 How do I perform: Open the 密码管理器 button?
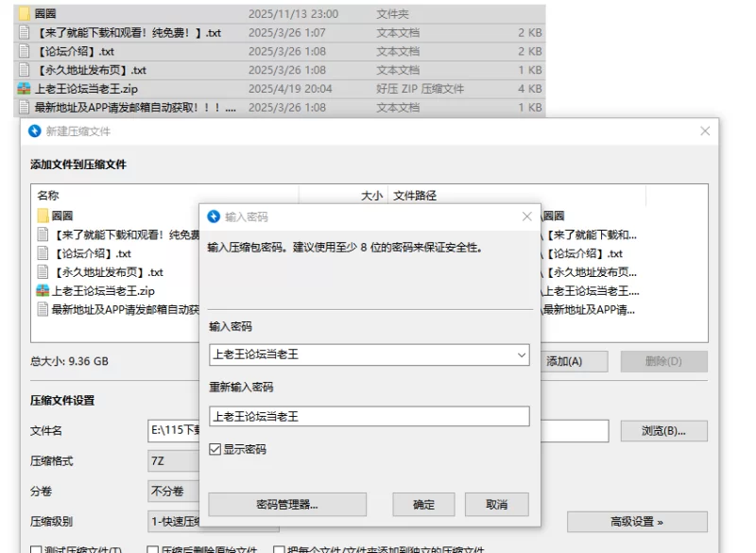(x=286, y=505)
